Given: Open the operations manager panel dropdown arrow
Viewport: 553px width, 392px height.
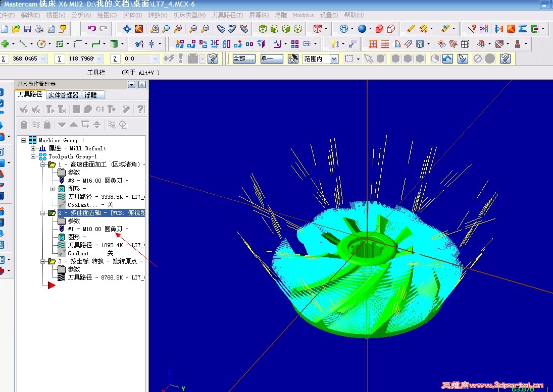Looking at the screenshot, I should (131, 84).
